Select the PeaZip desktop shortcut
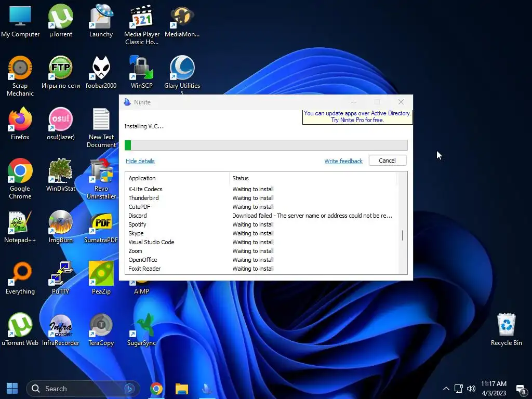The width and height of the screenshot is (532, 399). [x=101, y=278]
